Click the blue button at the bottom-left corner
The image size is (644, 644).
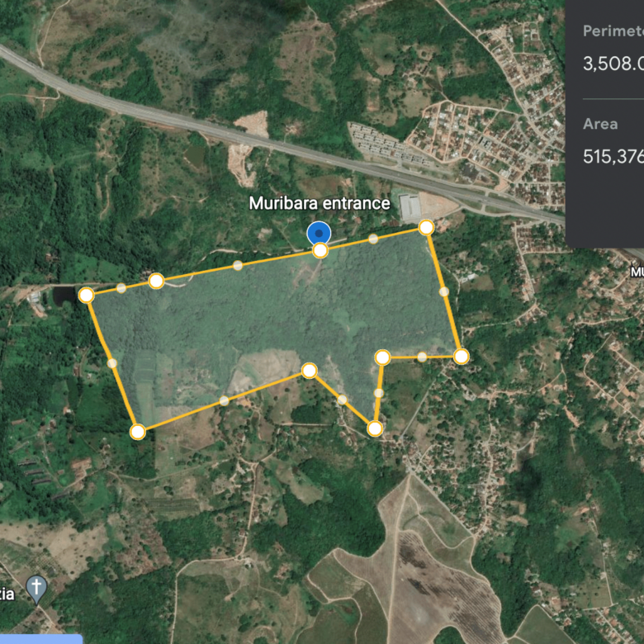click(x=41, y=639)
